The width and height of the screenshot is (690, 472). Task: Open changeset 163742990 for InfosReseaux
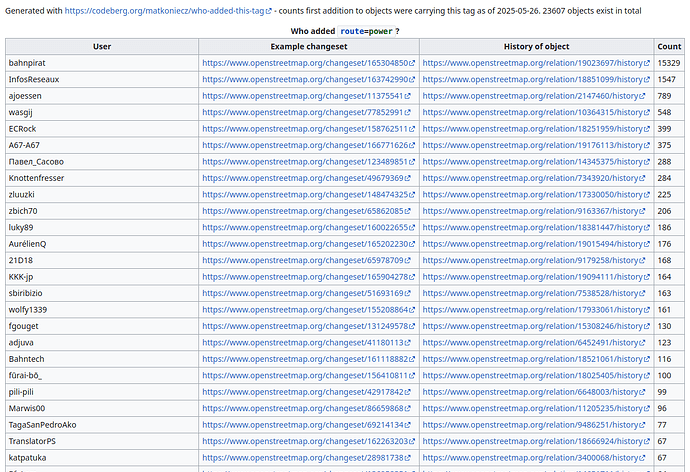[308, 80]
